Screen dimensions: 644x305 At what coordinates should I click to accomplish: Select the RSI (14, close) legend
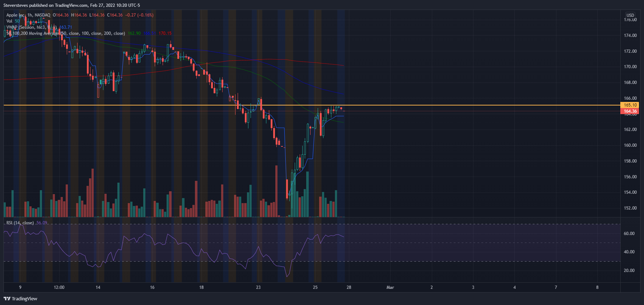click(x=20, y=223)
